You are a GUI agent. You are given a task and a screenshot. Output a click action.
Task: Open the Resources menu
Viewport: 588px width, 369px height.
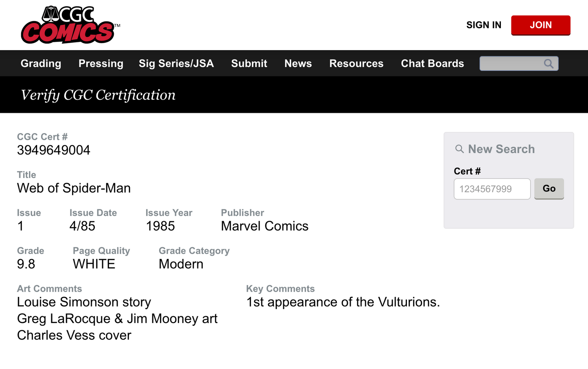pyautogui.click(x=356, y=64)
